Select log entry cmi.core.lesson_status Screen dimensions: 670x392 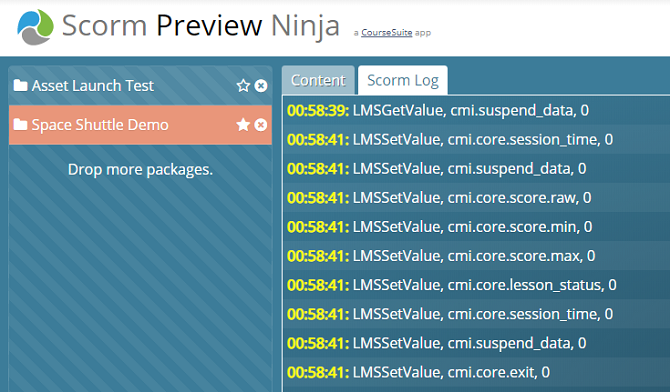click(x=476, y=285)
